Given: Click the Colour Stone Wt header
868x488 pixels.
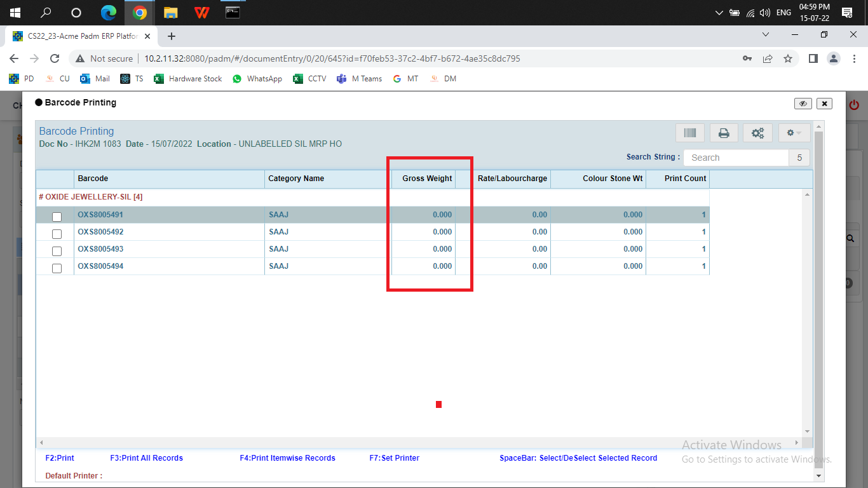Looking at the screenshot, I should click(599, 179).
